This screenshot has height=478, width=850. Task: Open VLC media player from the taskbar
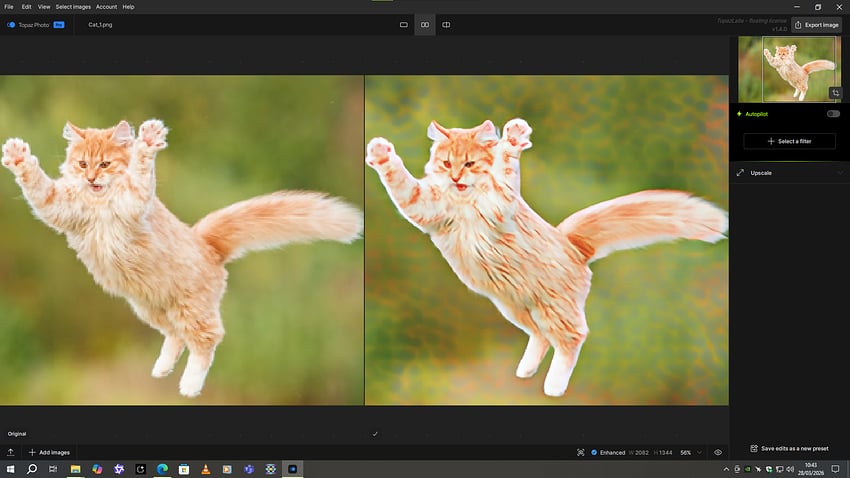click(205, 469)
